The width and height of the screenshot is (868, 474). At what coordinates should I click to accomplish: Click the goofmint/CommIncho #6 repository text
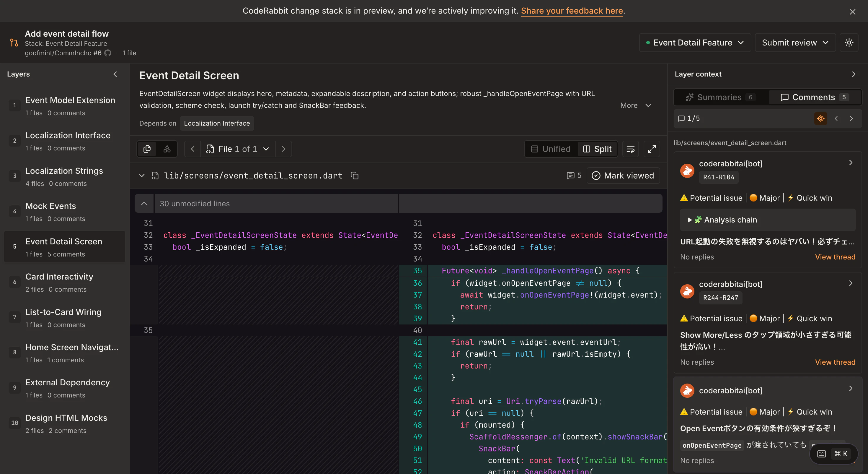pyautogui.click(x=63, y=53)
